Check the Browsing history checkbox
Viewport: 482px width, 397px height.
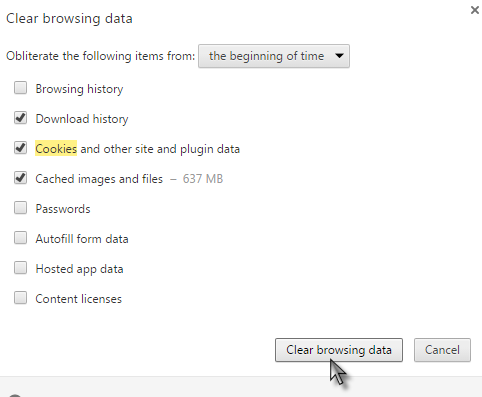20,88
